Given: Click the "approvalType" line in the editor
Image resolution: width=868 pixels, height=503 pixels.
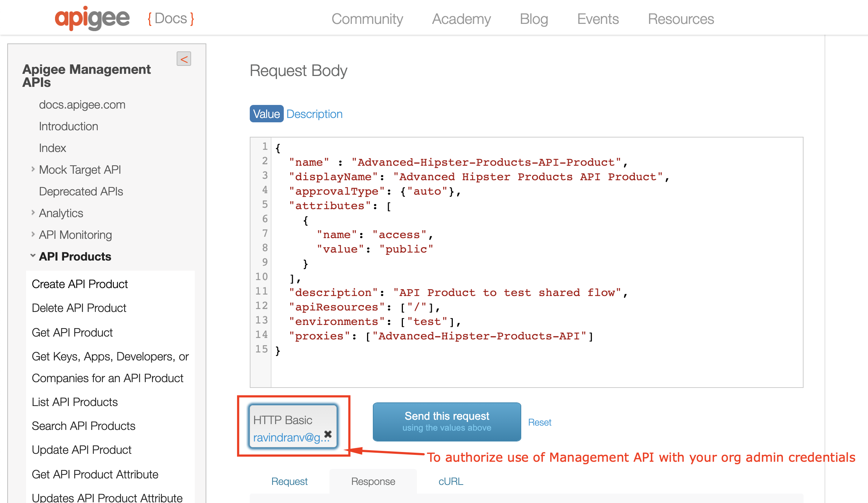Looking at the screenshot, I should 375,191.
